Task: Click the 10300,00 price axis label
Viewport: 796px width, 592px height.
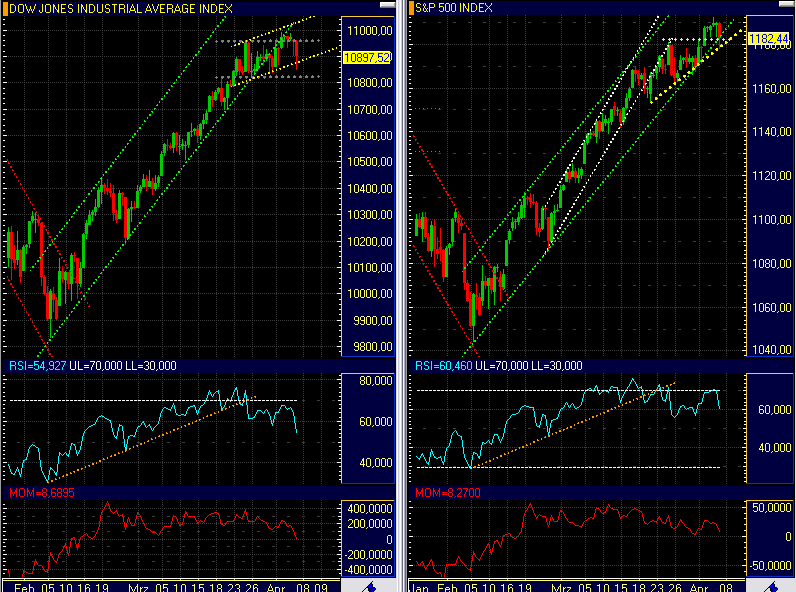Action: (370, 214)
